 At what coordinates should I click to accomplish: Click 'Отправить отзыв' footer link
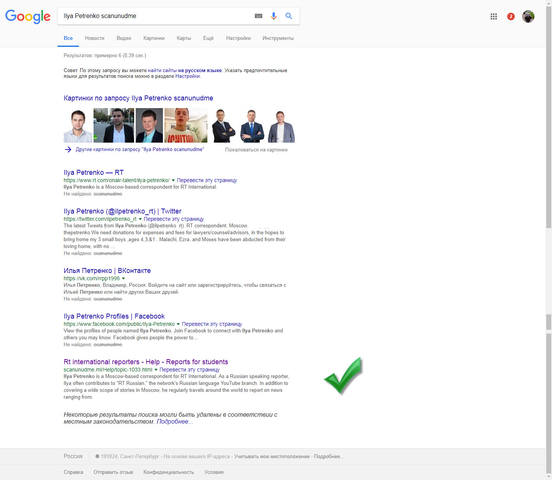click(x=113, y=472)
